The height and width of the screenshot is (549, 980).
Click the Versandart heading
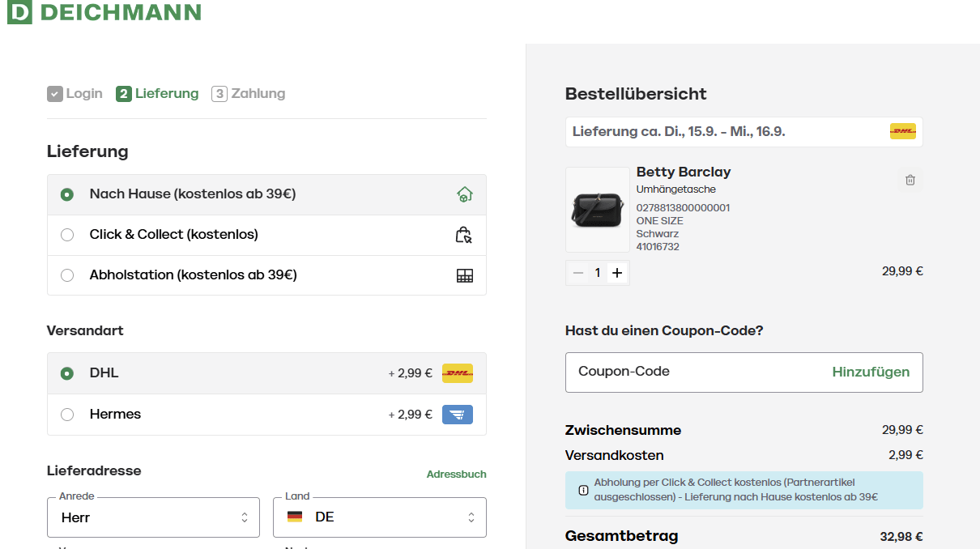[x=85, y=330]
